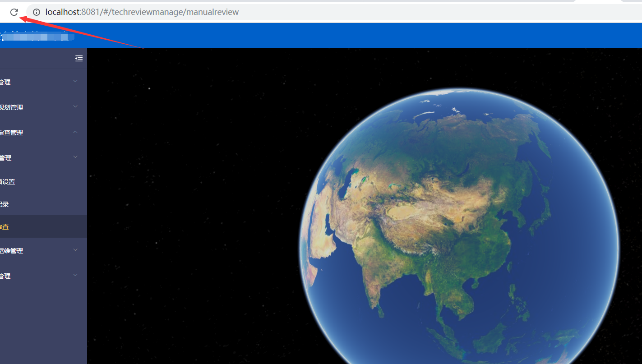Select the highlighted 审查 submenu item
Screen dimensions: 642x364
(43, 227)
